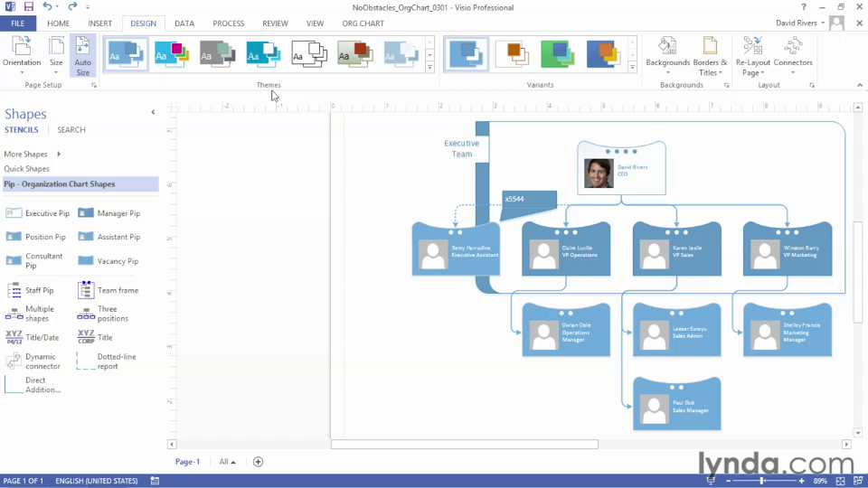Select the blue and orange variant swatch
This screenshot has height=488, width=868.
[x=603, y=53]
